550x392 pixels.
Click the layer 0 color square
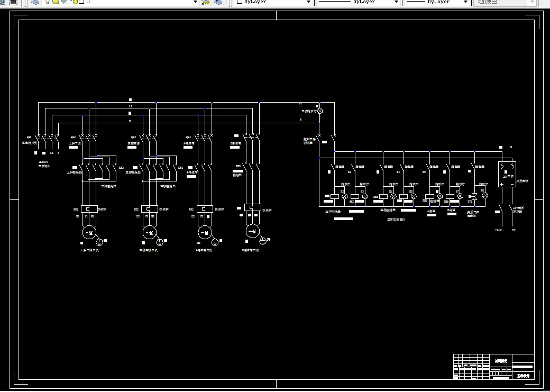click(x=81, y=2)
